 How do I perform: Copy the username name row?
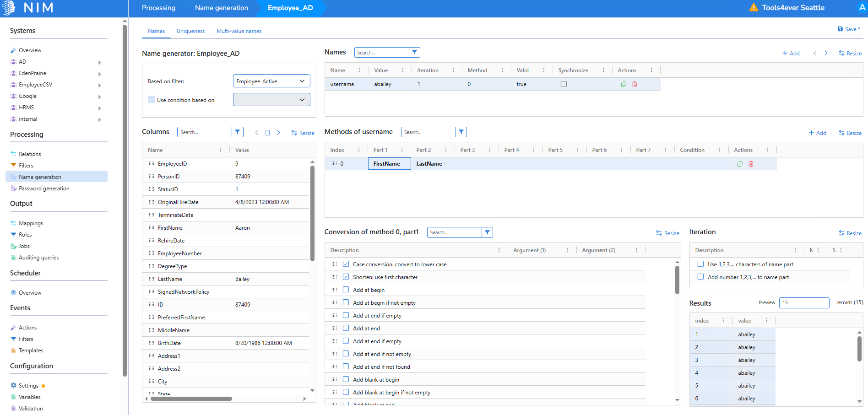click(x=624, y=84)
